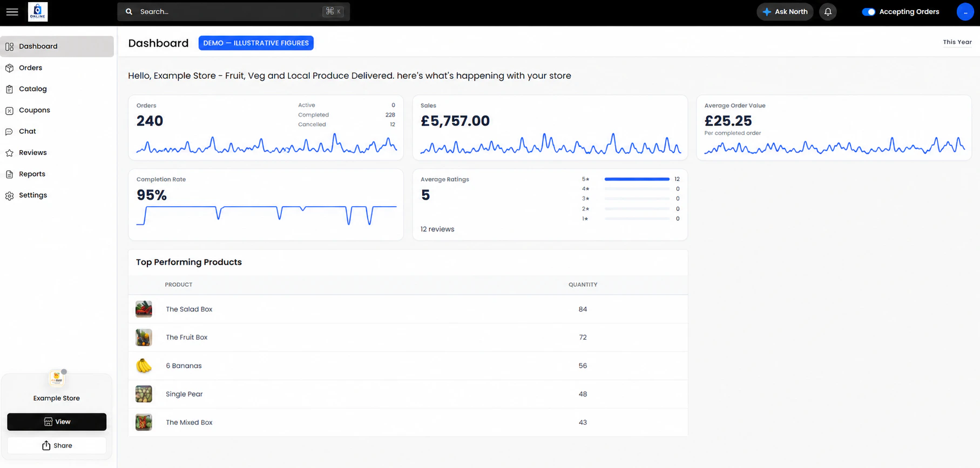Open the notifications bell
This screenshot has height=468, width=980.
(828, 11)
